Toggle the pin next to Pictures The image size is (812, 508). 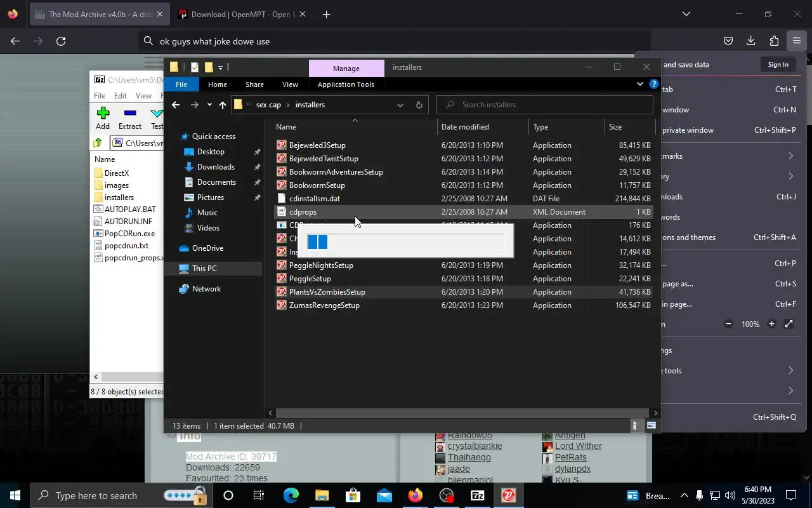[x=257, y=197]
